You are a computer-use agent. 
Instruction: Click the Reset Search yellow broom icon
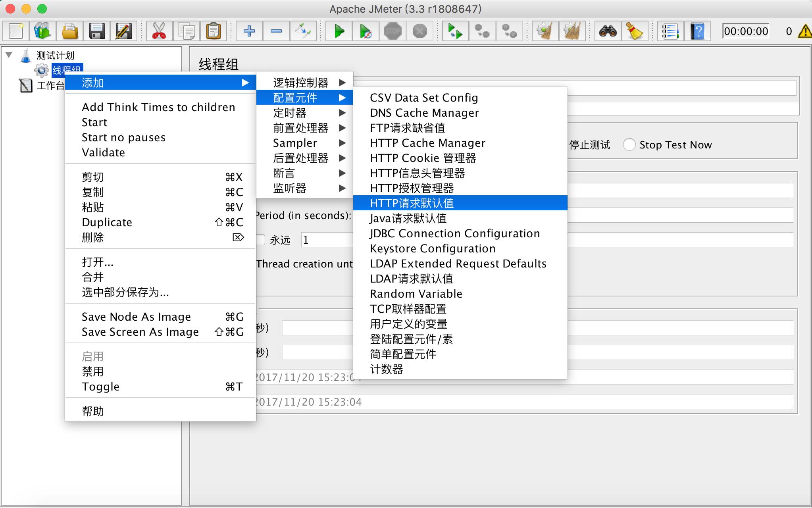(635, 31)
